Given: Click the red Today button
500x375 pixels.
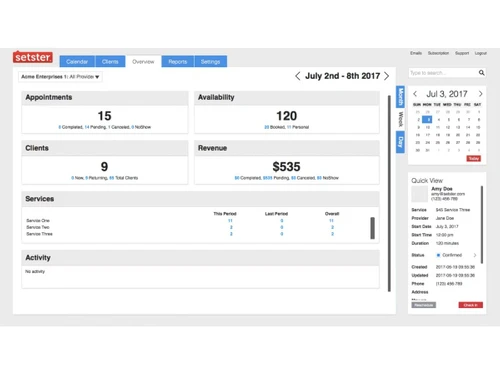Looking at the screenshot, I should [x=473, y=159].
